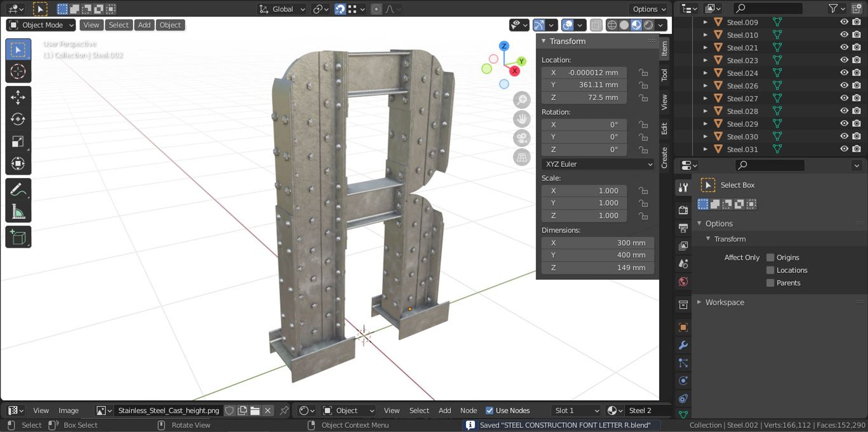Choose the Annotate pencil tool
Image resolution: width=868 pixels, height=432 pixels.
click(18, 189)
